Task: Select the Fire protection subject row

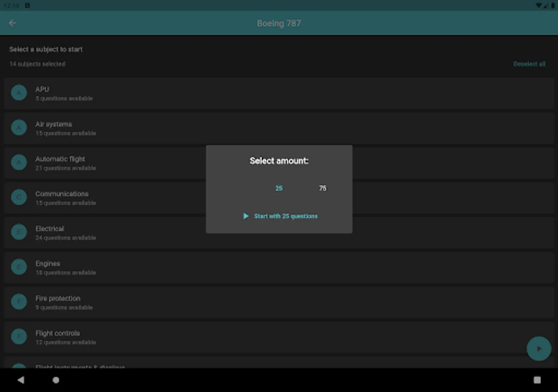Action: [x=279, y=302]
